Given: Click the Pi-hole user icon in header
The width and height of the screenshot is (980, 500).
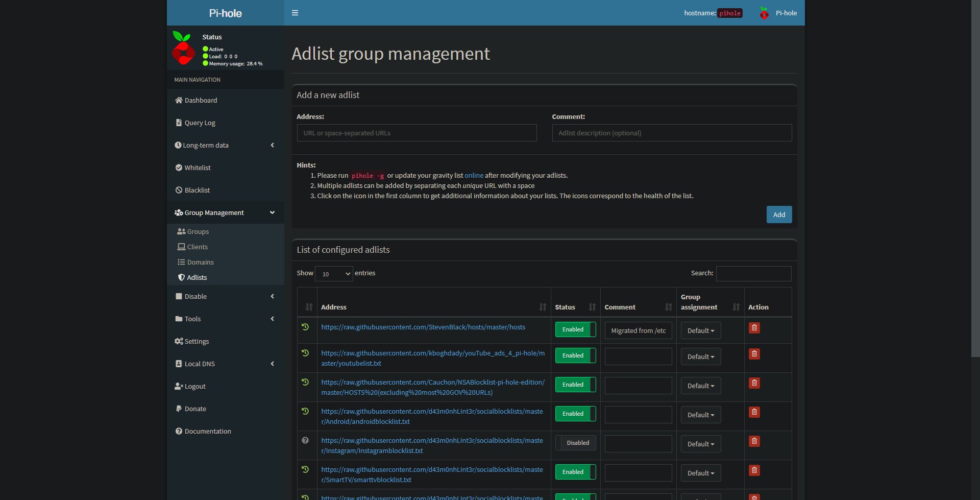Looking at the screenshot, I should [764, 13].
